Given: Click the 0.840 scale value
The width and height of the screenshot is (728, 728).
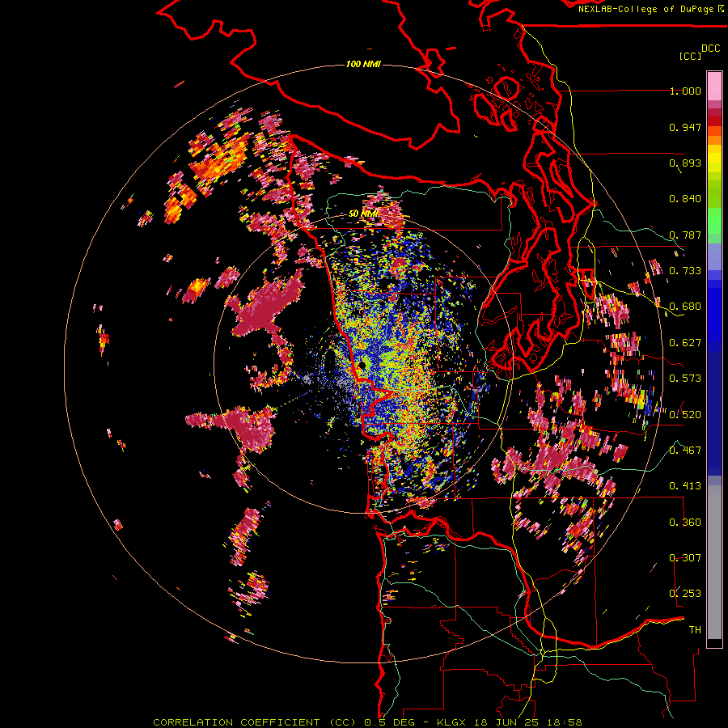Looking at the screenshot, I should click(685, 199).
